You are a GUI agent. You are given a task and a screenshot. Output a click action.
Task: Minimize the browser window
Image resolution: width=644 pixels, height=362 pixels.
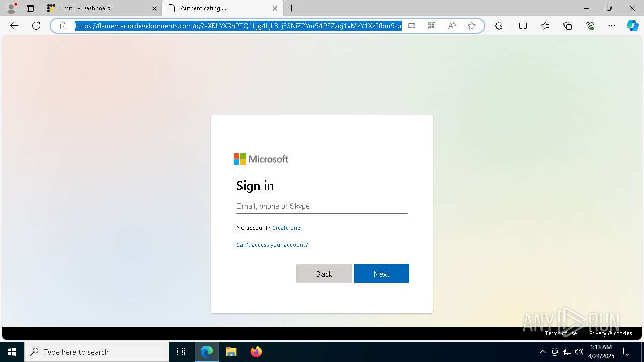coord(586,8)
